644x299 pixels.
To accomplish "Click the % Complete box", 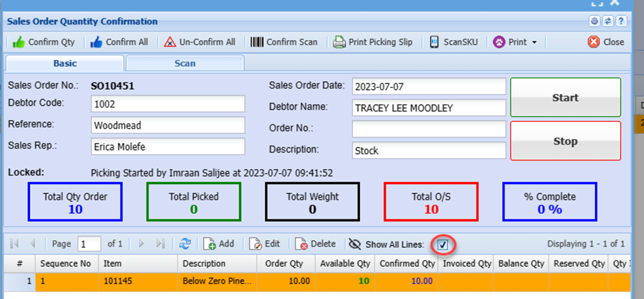I will [x=550, y=202].
